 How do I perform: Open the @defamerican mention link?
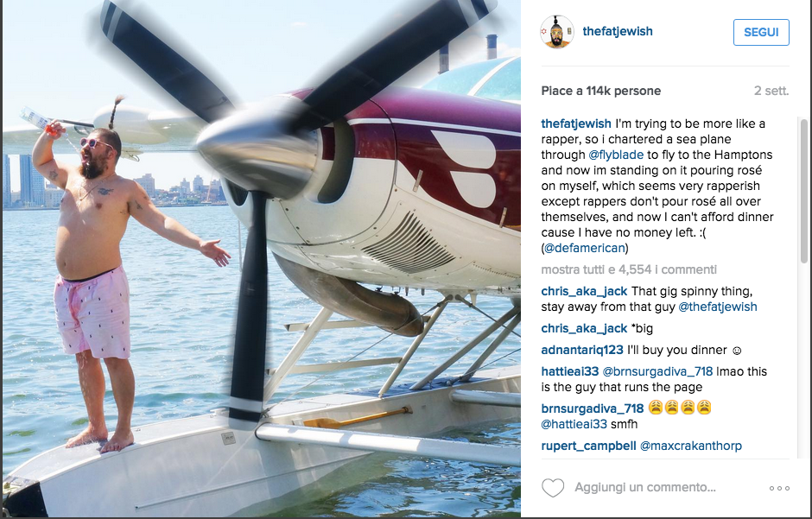(x=585, y=248)
